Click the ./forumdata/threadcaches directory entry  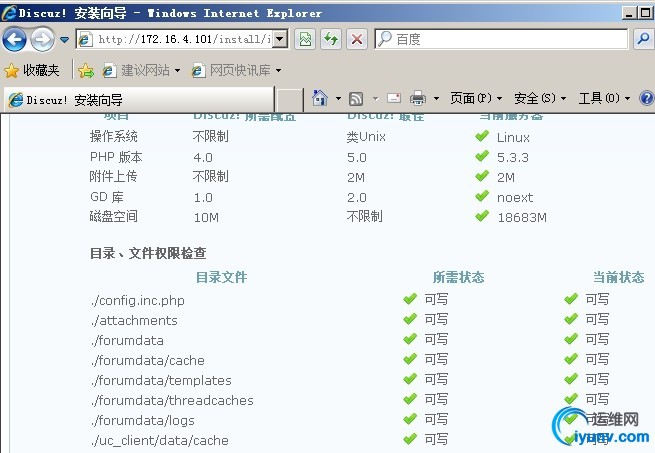pyautogui.click(x=172, y=401)
